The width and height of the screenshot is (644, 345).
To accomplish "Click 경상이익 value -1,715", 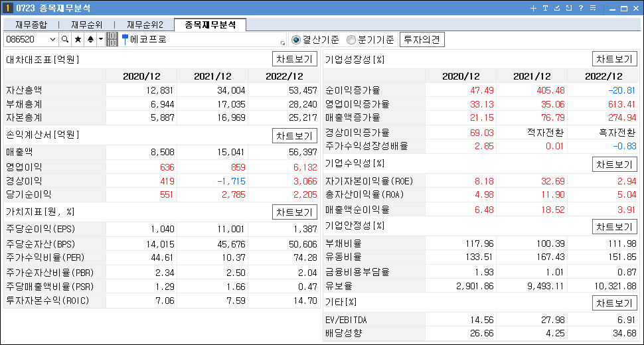I will (231, 181).
